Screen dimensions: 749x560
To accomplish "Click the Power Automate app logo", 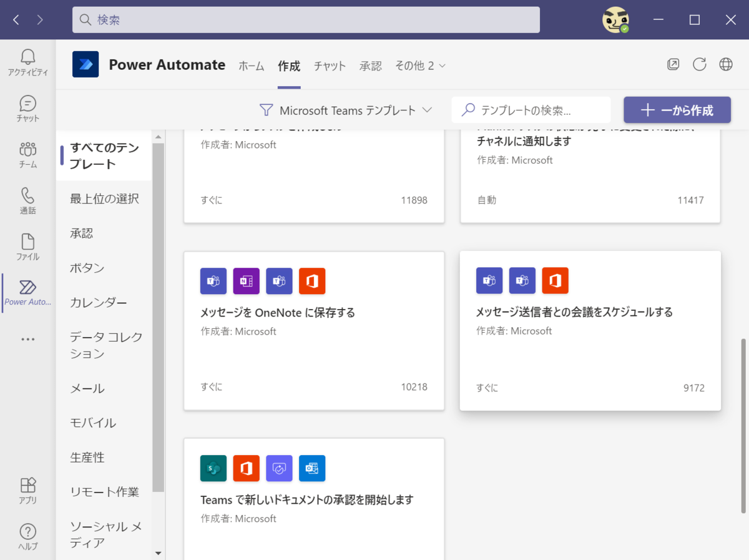I will pyautogui.click(x=86, y=64).
